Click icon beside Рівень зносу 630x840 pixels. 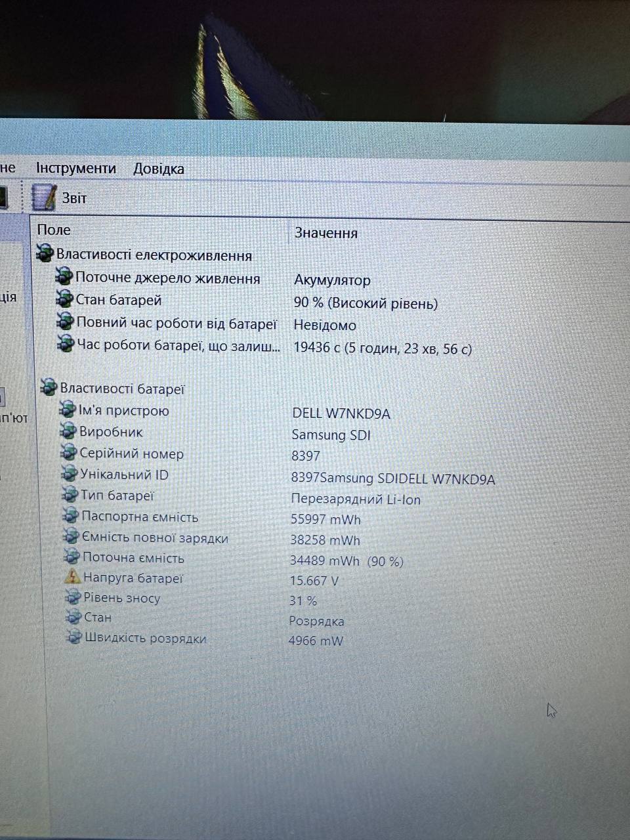tap(73, 597)
